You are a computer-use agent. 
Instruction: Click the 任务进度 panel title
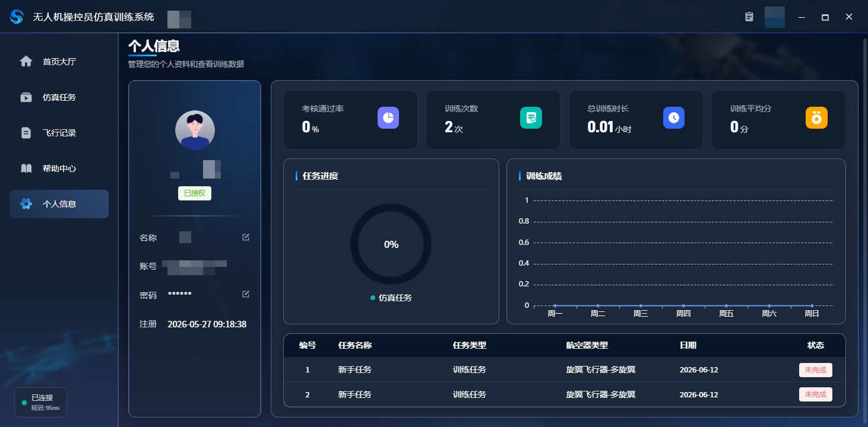pos(321,176)
